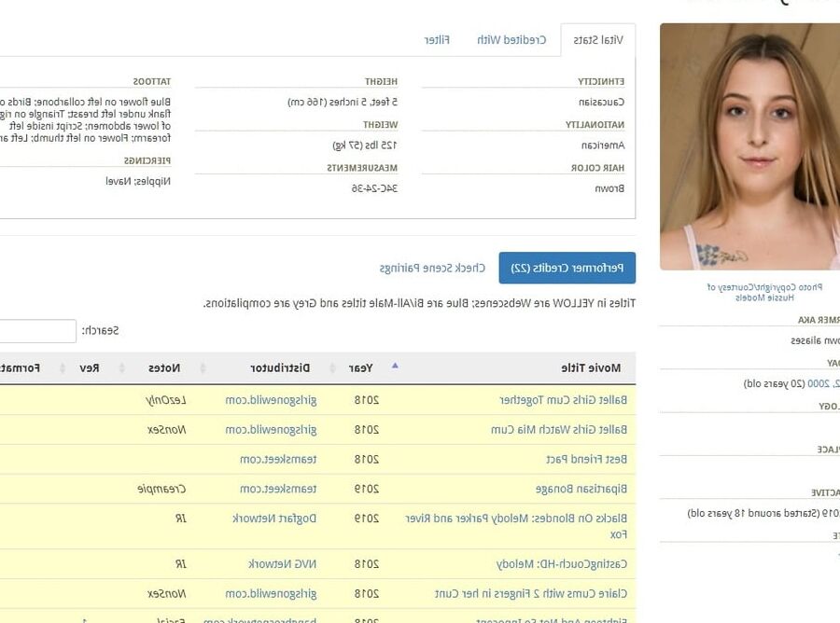This screenshot has height=623, width=840.
Task: Click the sort icon beside the Distributor header
Action: pyautogui.click(x=203, y=368)
